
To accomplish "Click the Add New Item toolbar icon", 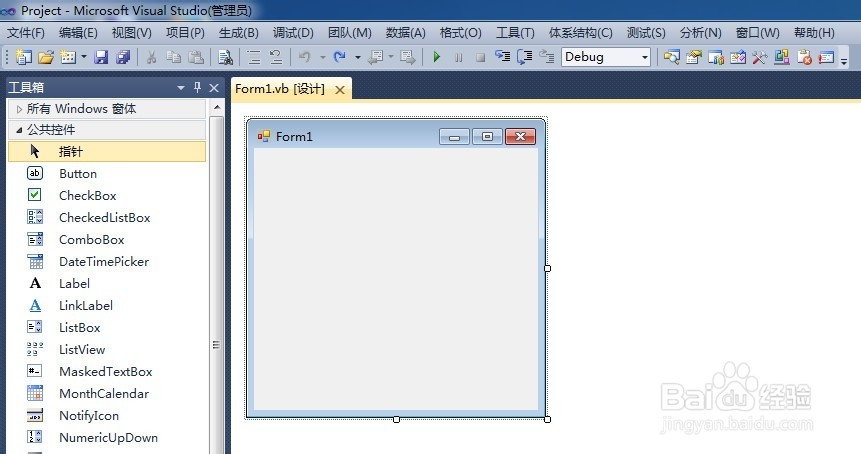I will pos(68,57).
